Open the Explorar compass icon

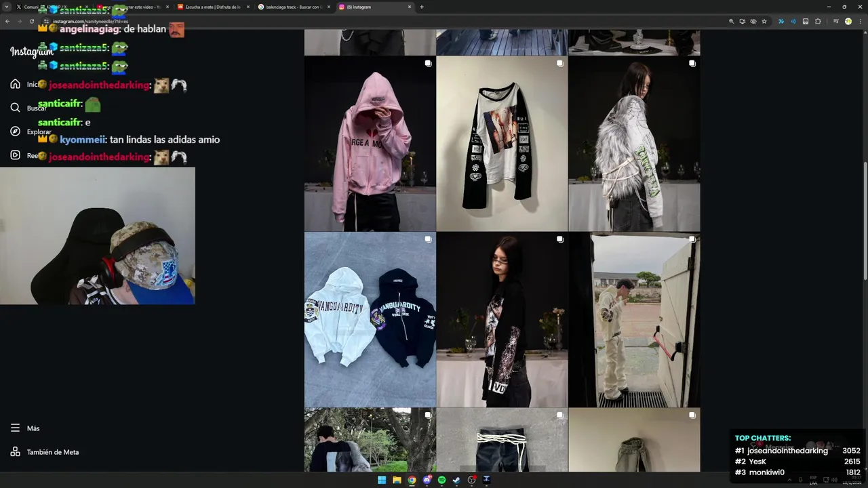click(15, 131)
